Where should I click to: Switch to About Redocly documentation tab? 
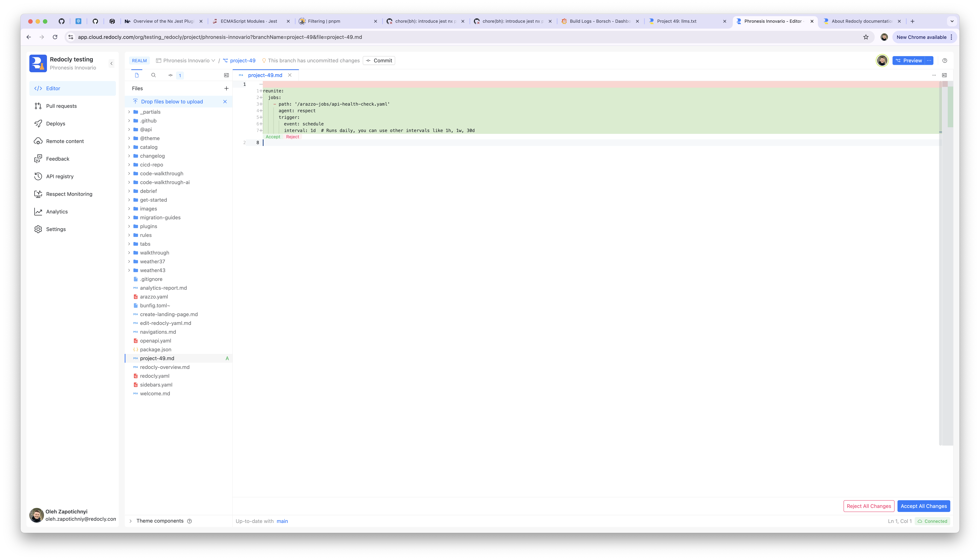[862, 21]
